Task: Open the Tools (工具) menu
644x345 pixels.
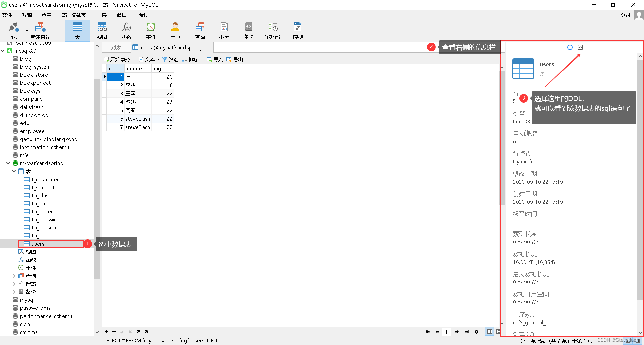Action: (x=102, y=15)
